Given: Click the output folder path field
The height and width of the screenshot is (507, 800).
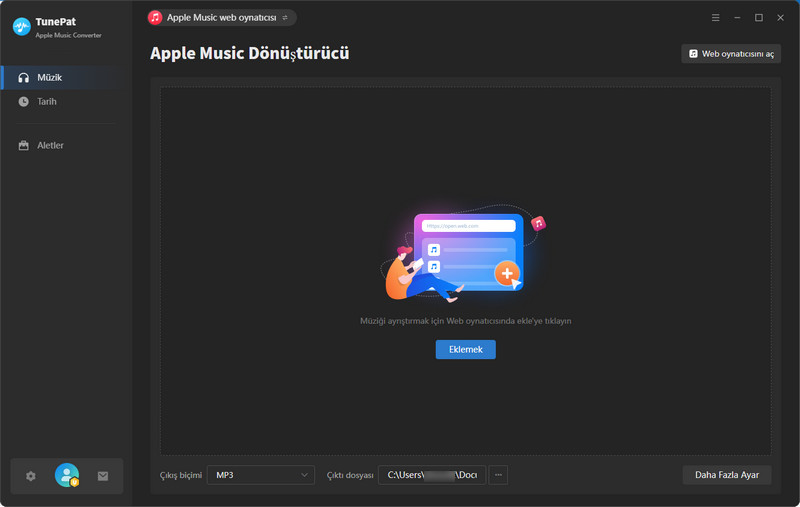Looking at the screenshot, I should click(431, 475).
